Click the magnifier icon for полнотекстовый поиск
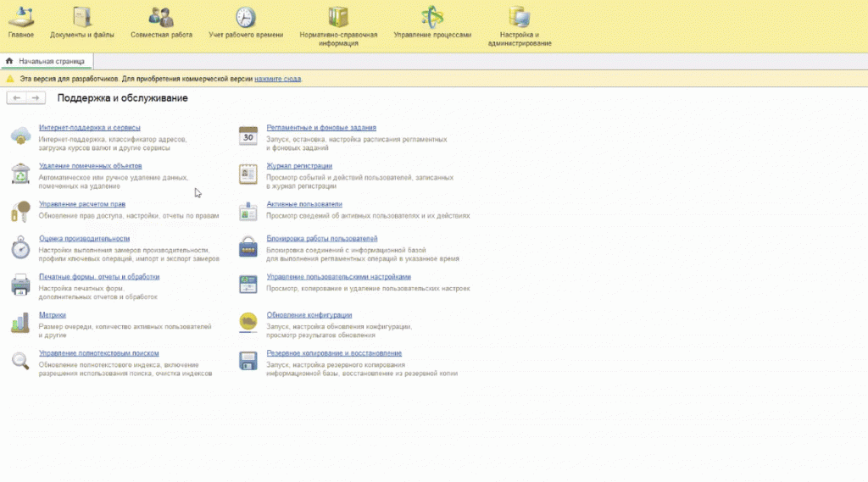868x482 pixels. point(20,361)
